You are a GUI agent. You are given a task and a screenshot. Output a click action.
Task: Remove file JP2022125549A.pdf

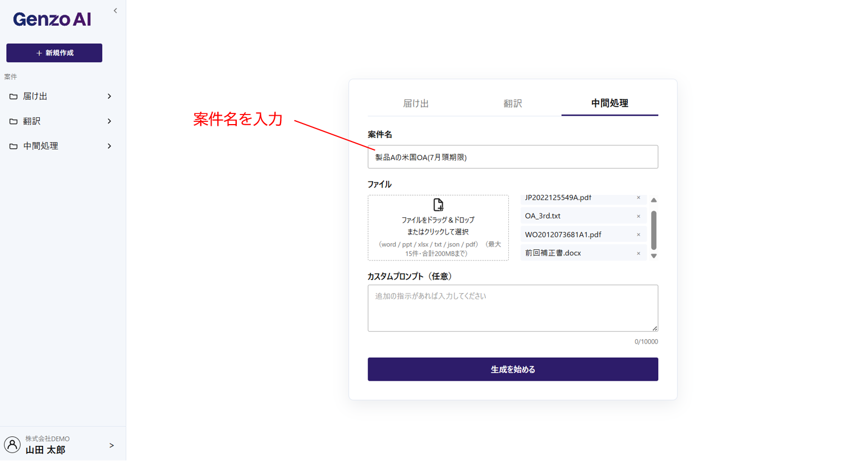click(638, 198)
